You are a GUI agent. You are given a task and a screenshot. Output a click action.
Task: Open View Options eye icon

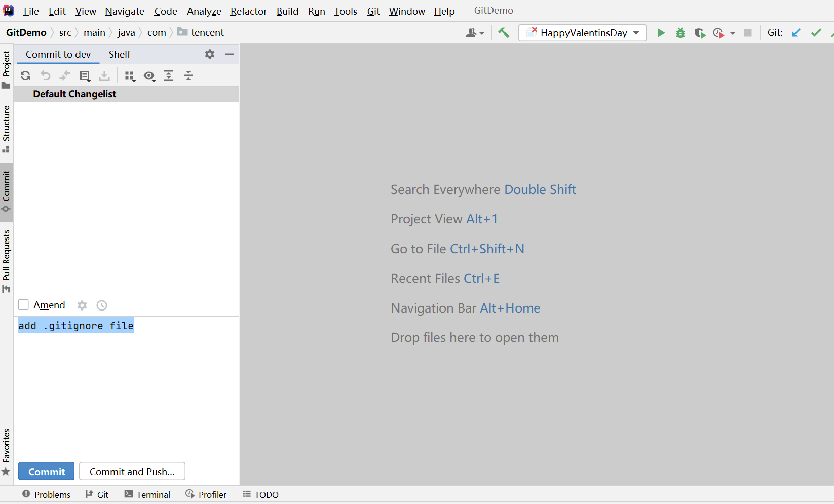click(149, 76)
